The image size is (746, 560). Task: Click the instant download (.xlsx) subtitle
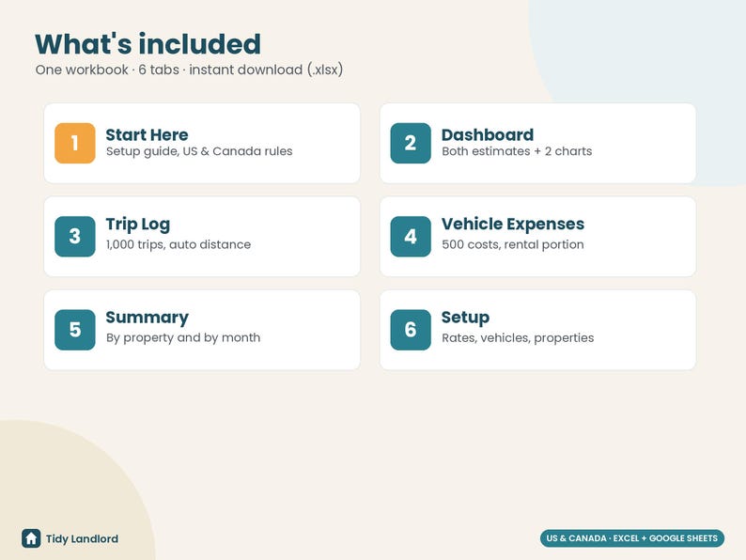click(266, 70)
